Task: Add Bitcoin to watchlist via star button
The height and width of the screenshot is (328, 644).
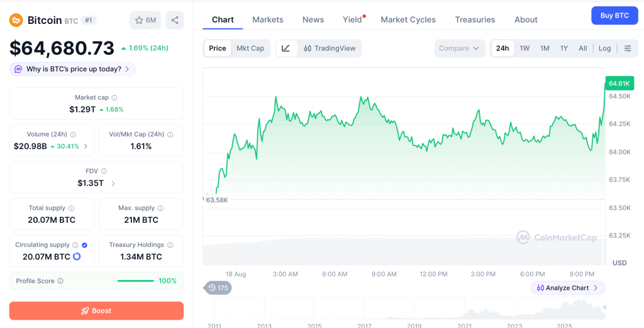Action: click(145, 20)
